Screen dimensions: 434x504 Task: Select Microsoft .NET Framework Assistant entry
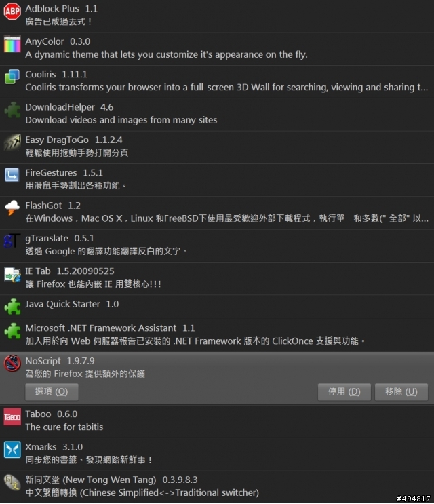pyautogui.click(x=217, y=335)
